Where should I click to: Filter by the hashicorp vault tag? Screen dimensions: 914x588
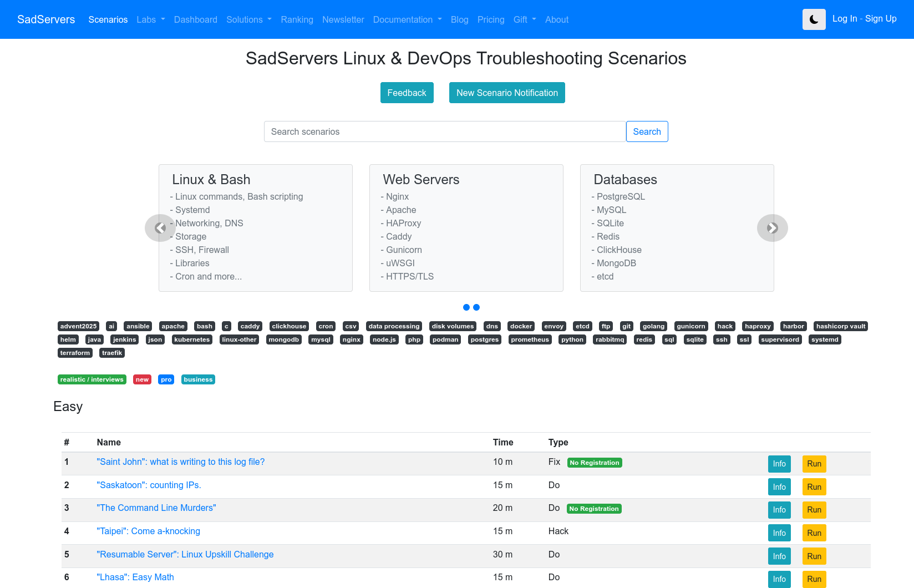[841, 326]
